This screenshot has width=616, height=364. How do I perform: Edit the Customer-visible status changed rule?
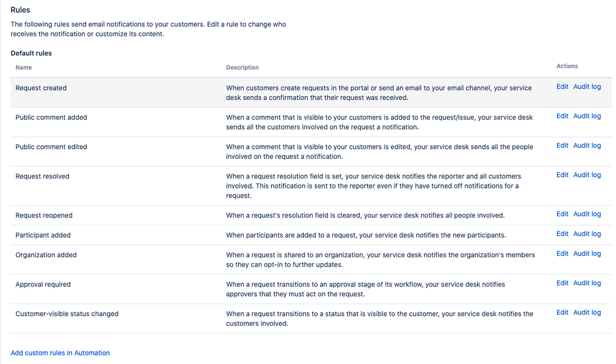562,313
